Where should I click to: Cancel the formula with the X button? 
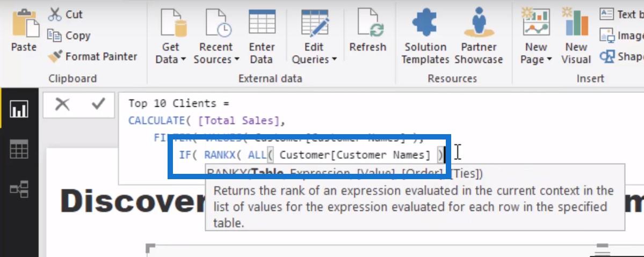pos(62,105)
